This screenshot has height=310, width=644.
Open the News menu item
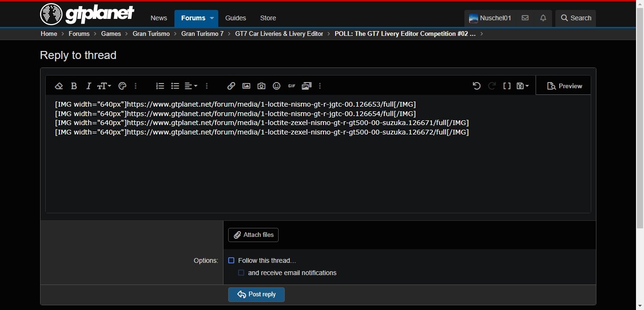[159, 18]
